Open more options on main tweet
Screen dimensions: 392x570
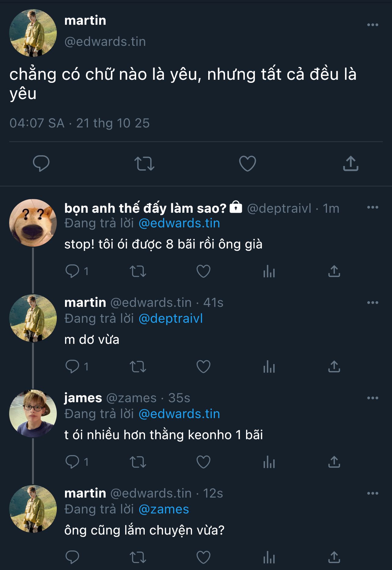[372, 25]
